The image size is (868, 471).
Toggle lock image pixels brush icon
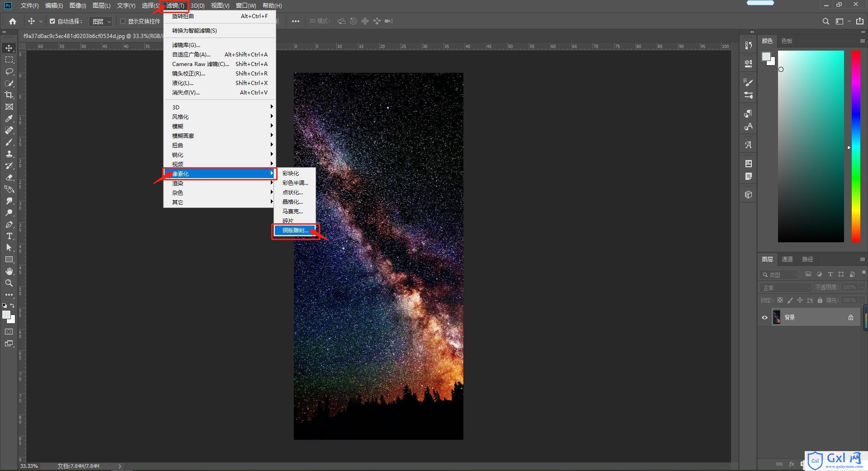click(x=790, y=300)
